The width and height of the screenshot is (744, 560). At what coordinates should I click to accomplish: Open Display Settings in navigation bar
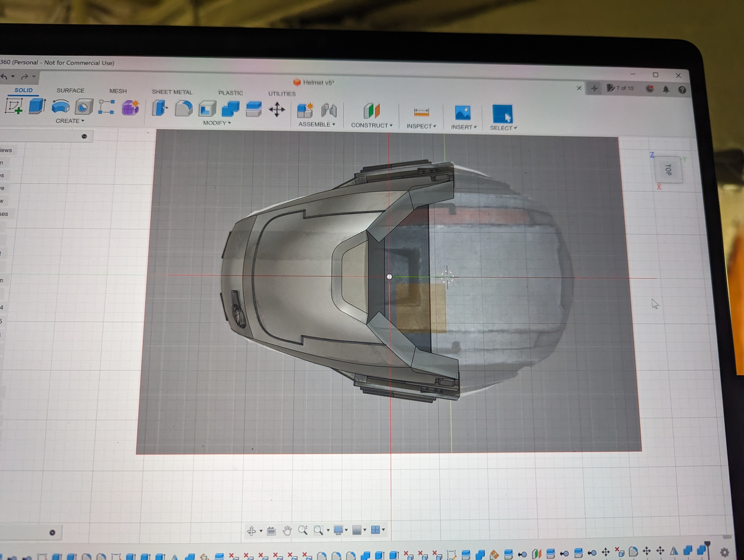tap(338, 530)
